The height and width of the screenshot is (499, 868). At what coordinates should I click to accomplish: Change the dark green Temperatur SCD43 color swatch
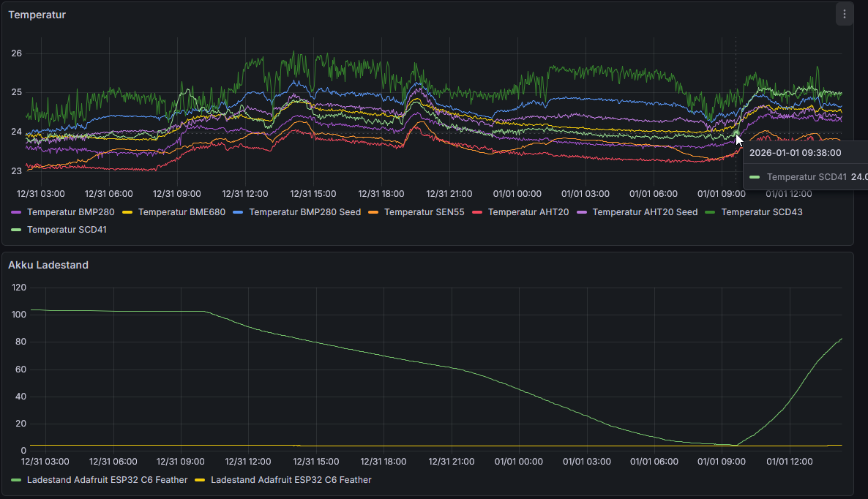pos(711,212)
